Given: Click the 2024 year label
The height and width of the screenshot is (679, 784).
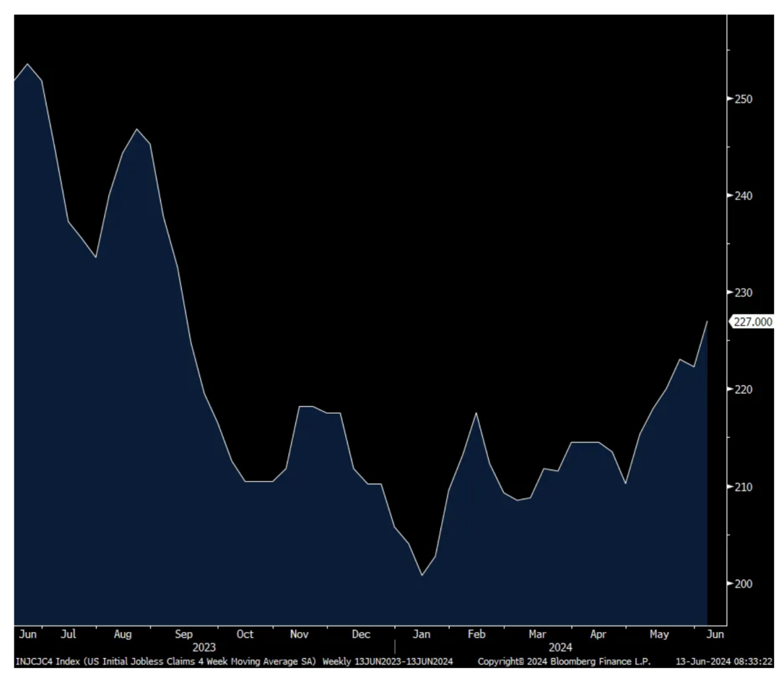Looking at the screenshot, I should click(561, 648).
